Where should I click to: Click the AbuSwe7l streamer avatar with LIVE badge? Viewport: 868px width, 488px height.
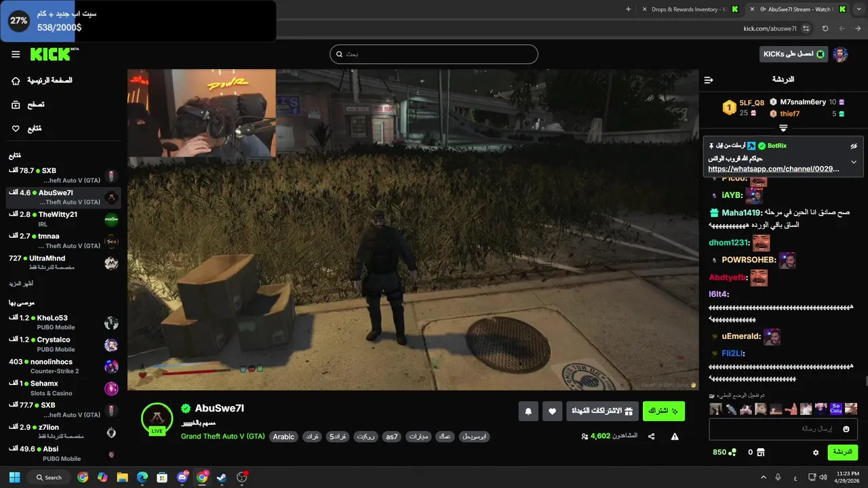point(157,418)
